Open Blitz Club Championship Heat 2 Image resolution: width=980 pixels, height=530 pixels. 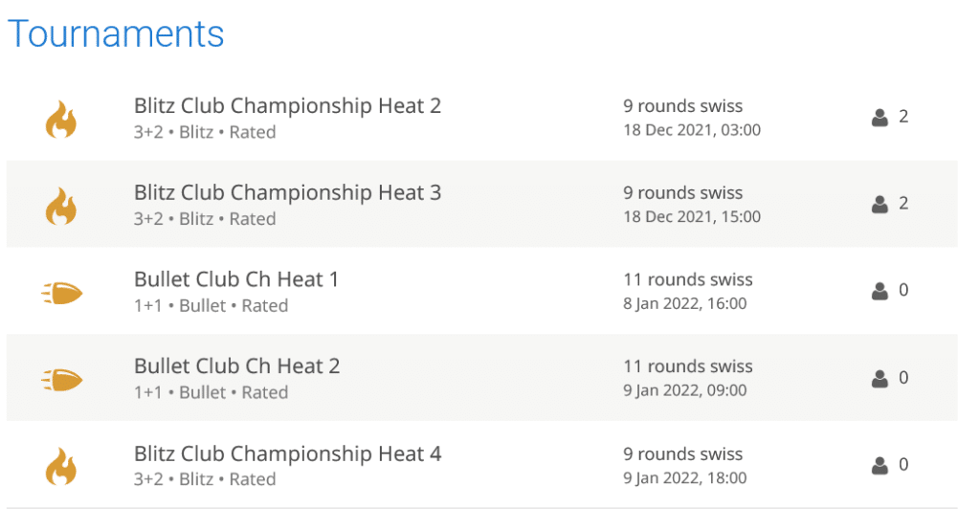click(287, 105)
